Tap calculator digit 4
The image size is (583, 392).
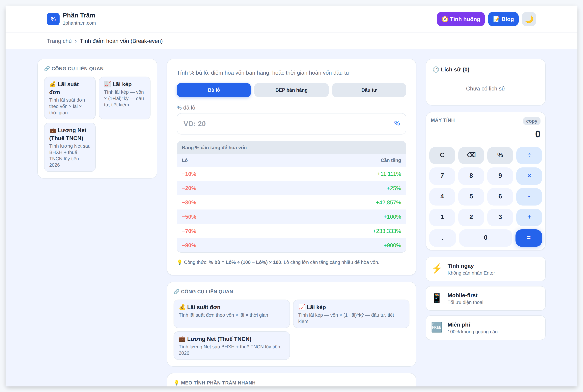click(442, 197)
